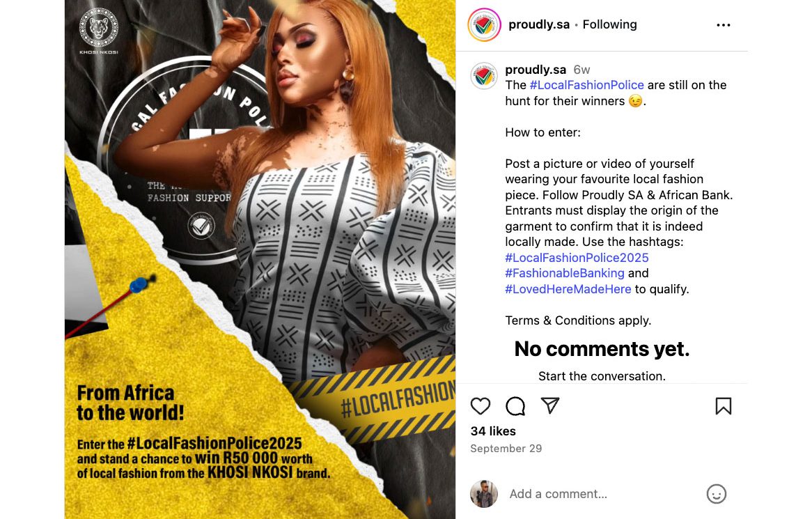
Task: Like the post with the heart icon
Action: coord(480,406)
